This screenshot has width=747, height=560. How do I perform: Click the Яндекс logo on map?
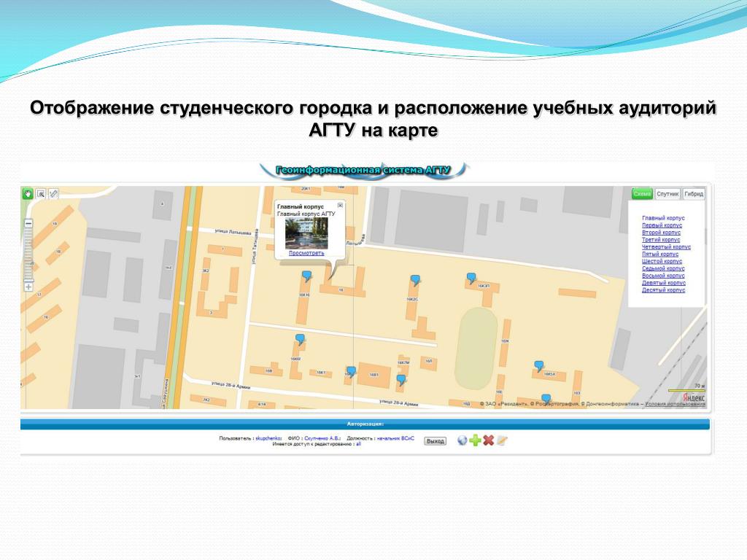pyautogui.click(x=693, y=397)
